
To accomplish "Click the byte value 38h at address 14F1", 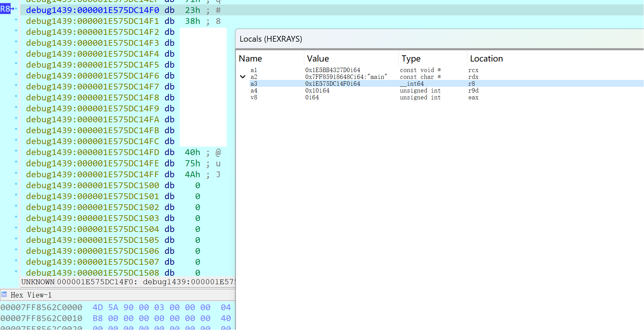I will tap(192, 21).
